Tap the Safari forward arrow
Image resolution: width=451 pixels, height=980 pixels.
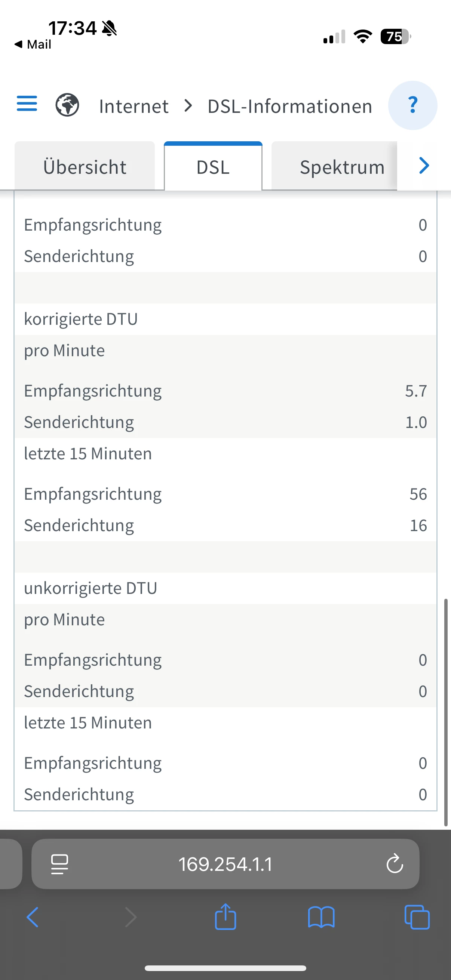tap(131, 917)
